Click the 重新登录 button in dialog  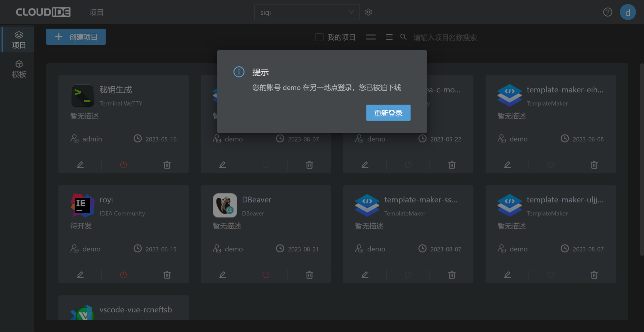[388, 113]
